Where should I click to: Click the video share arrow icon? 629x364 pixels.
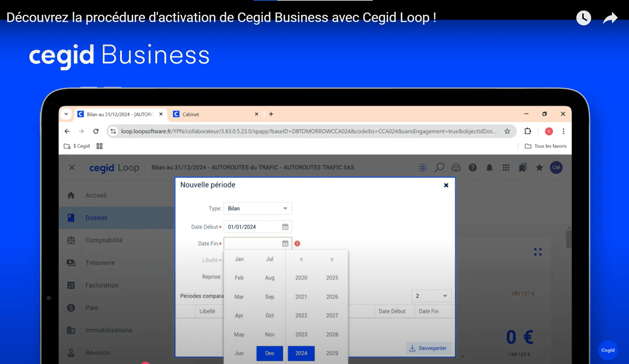tap(610, 18)
